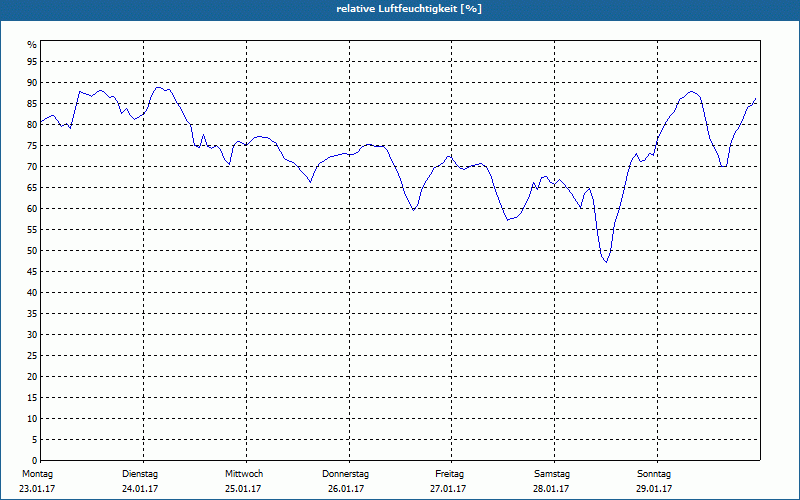Click the '65' y-axis value
The width and height of the screenshot is (800, 500).
coord(32,188)
